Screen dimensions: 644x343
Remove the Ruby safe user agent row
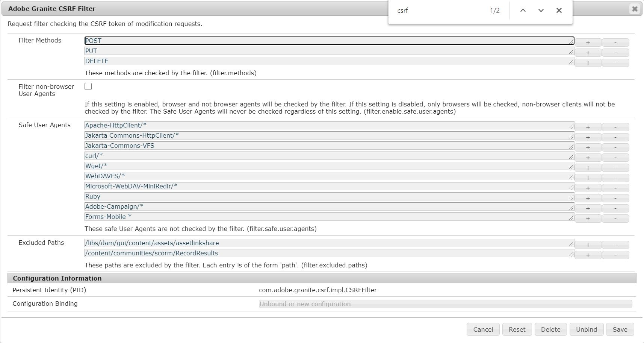[x=616, y=198]
